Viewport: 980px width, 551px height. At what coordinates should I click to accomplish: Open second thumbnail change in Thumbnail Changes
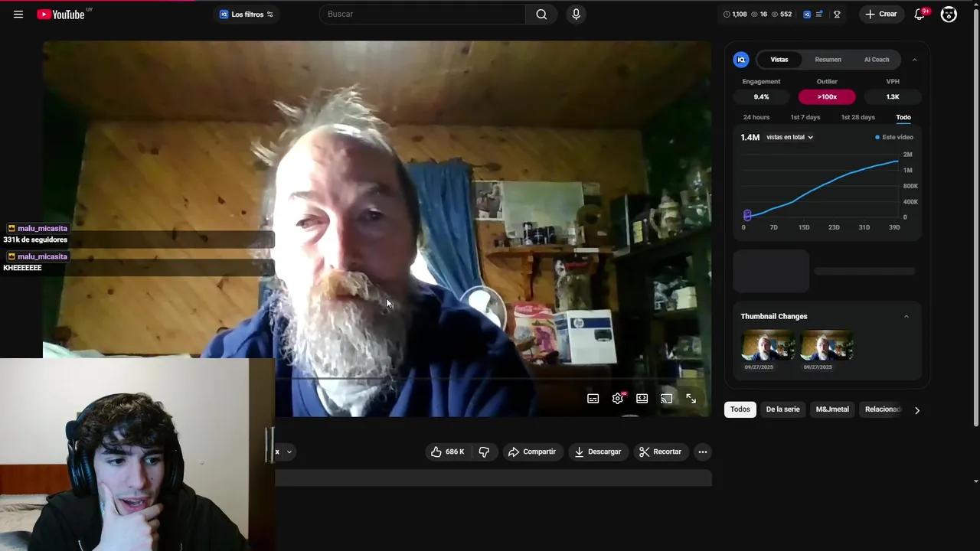click(x=827, y=345)
